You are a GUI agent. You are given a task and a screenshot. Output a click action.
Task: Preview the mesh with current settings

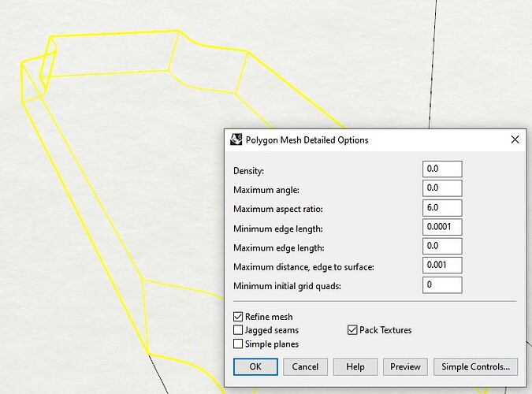(406, 366)
